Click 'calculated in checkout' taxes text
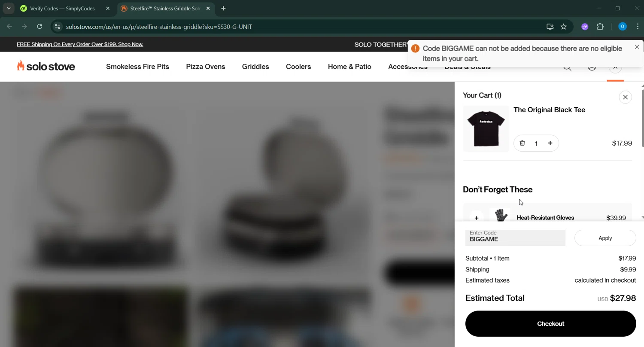This screenshot has width=644, height=347. pos(605,280)
